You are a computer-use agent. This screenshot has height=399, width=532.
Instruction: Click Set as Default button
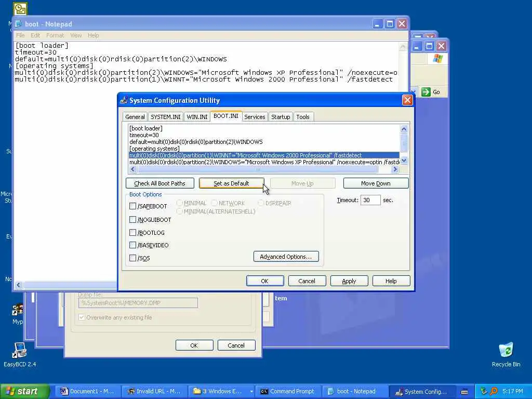coord(231,183)
